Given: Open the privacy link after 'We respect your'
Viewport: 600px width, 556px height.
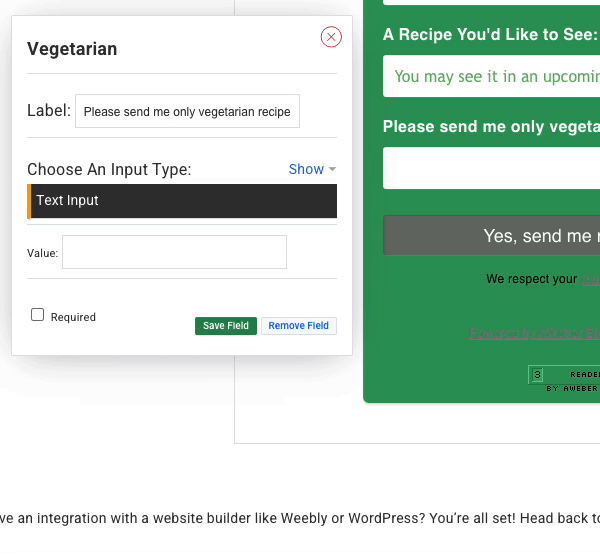Looking at the screenshot, I should (x=590, y=279).
